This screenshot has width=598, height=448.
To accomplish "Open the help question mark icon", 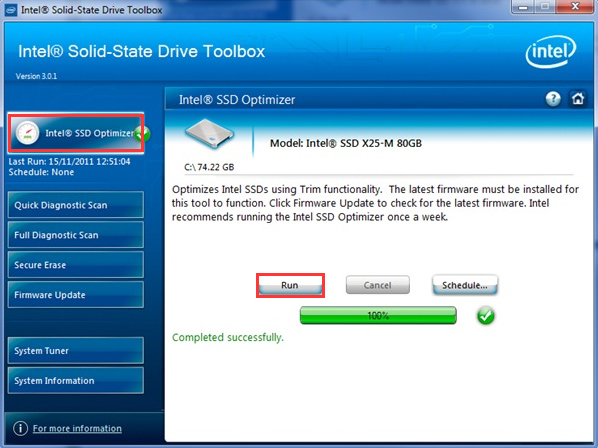I will point(553,99).
